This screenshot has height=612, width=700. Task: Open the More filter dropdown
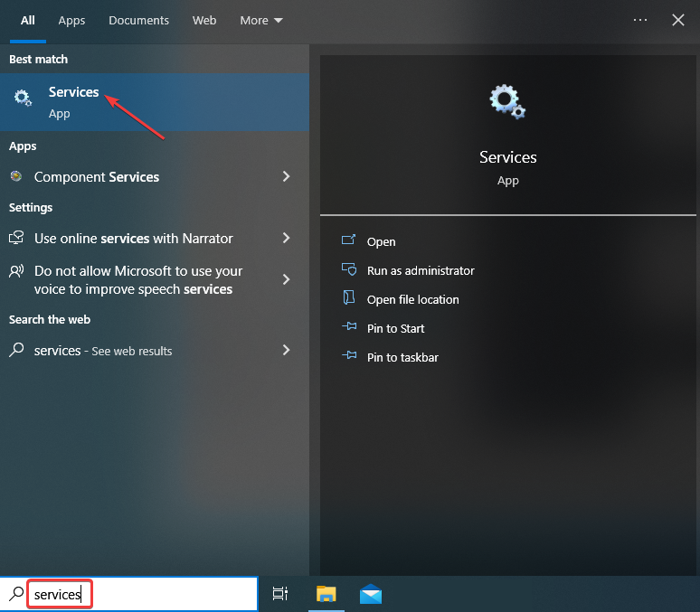[x=261, y=21]
